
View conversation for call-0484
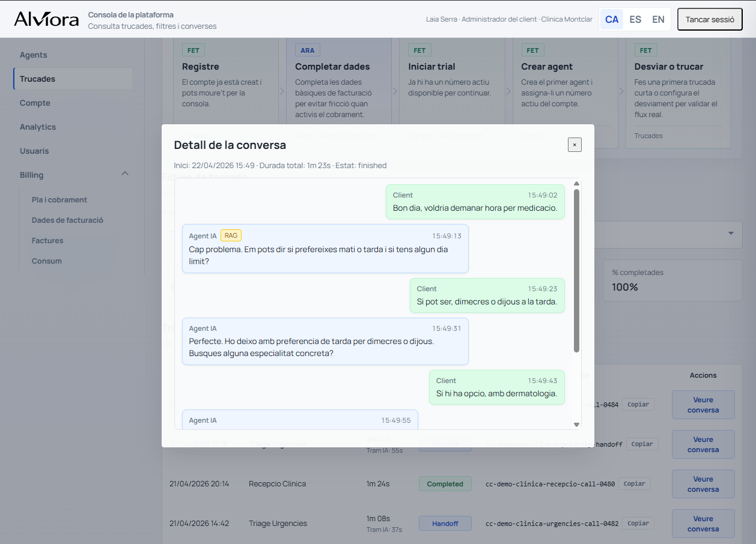[703, 405]
